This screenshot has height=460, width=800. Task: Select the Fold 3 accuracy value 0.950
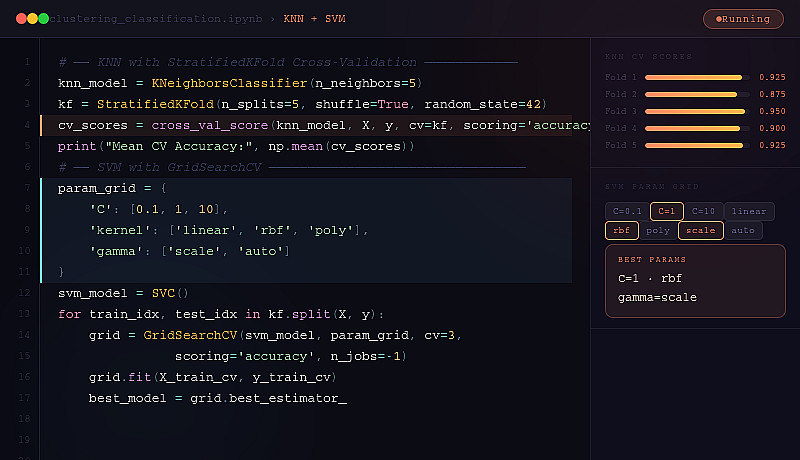[x=771, y=111]
